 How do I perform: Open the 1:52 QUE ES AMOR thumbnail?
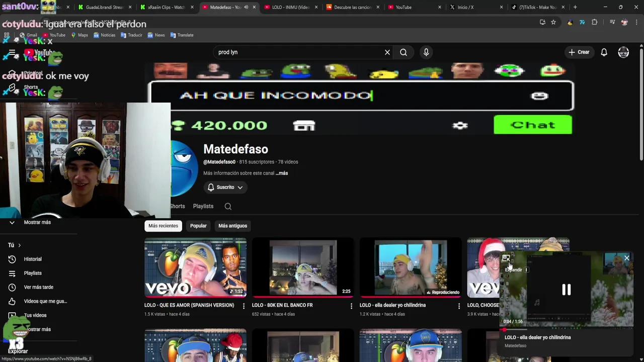pos(195,267)
